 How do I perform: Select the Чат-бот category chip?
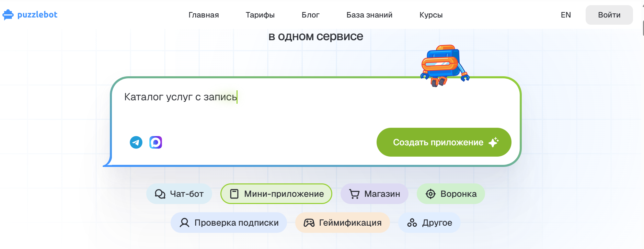pos(179,194)
